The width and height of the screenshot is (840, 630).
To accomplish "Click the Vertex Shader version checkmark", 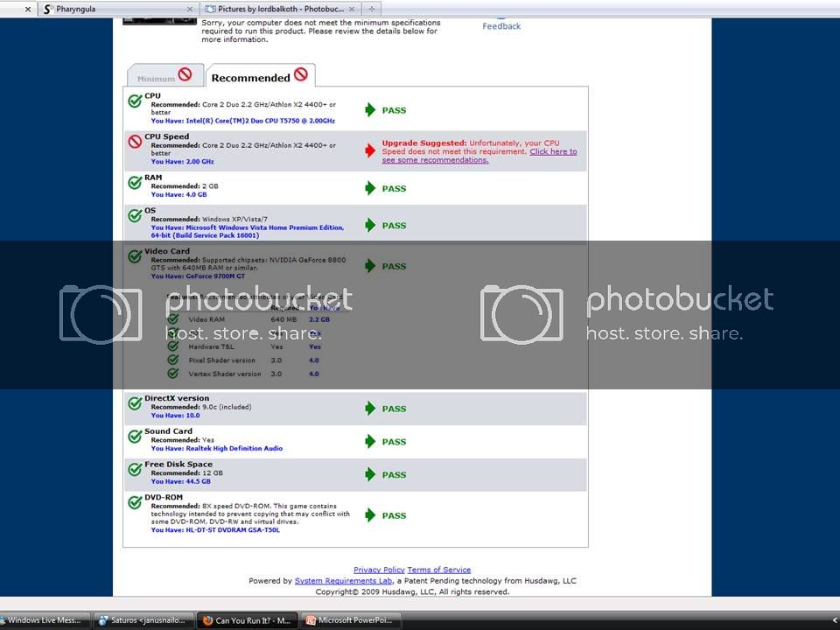I will click(173, 374).
